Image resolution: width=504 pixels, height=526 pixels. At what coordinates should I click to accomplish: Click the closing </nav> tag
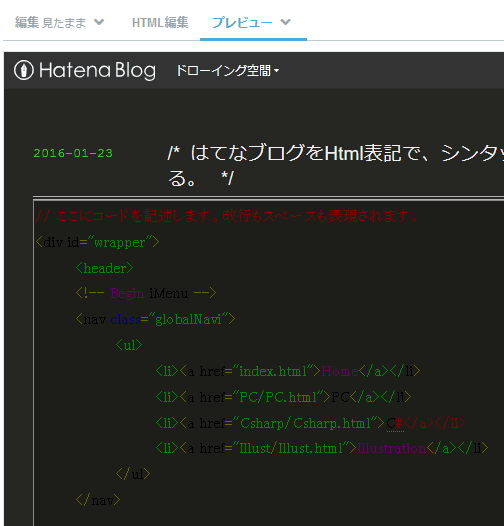pyautogui.click(x=98, y=500)
